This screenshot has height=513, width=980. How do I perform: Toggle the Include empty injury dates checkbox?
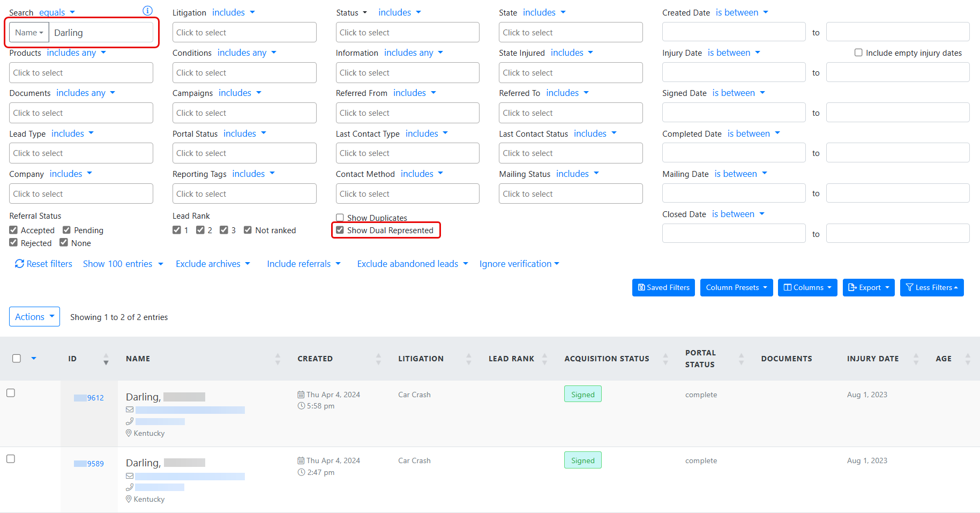click(x=858, y=53)
